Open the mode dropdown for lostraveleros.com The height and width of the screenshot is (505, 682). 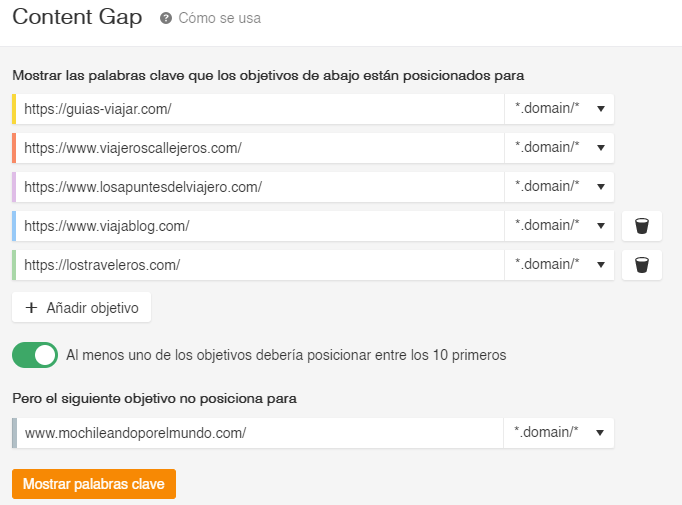click(x=559, y=265)
